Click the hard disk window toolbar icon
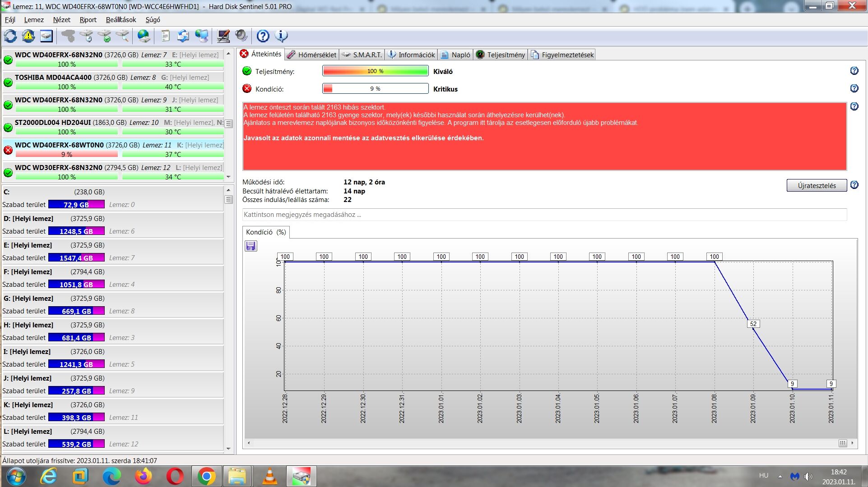Viewport: 868px width, 487px height. coord(46,36)
